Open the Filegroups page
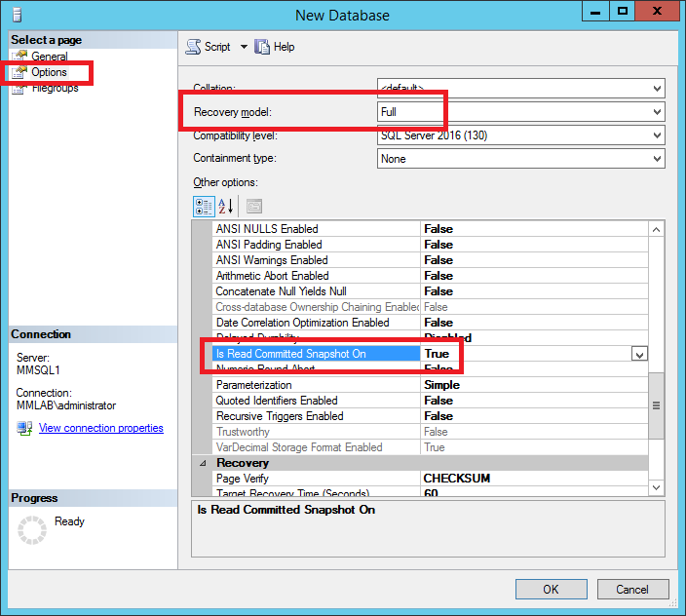 coord(55,88)
